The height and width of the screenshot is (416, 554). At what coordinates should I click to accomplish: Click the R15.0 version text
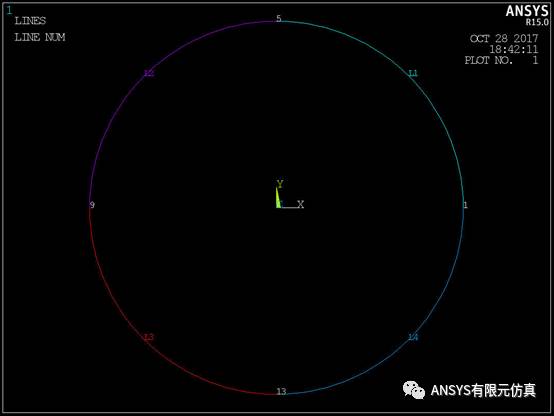537,22
